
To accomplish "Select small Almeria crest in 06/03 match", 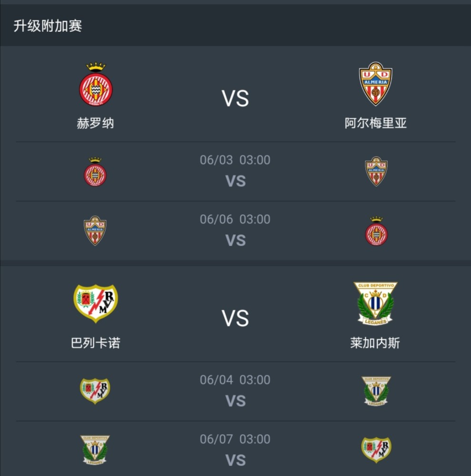I will click(376, 171).
